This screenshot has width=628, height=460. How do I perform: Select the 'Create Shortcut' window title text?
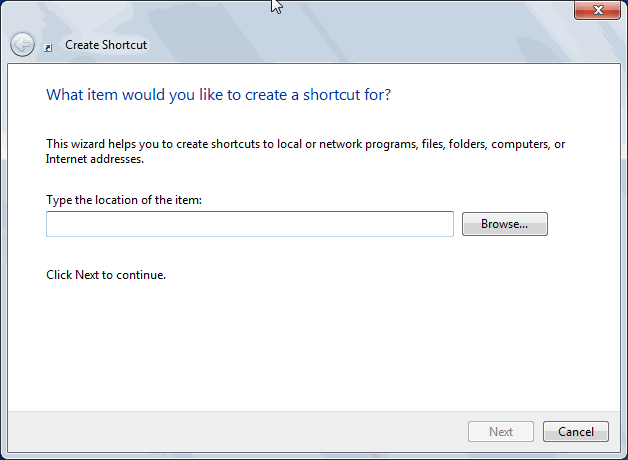(x=106, y=45)
